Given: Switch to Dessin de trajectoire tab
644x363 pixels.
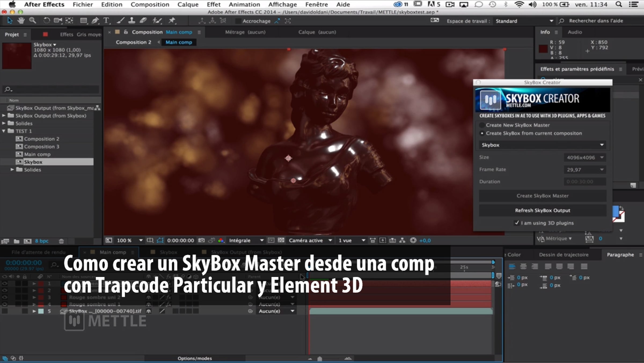Looking at the screenshot, I should [x=564, y=255].
